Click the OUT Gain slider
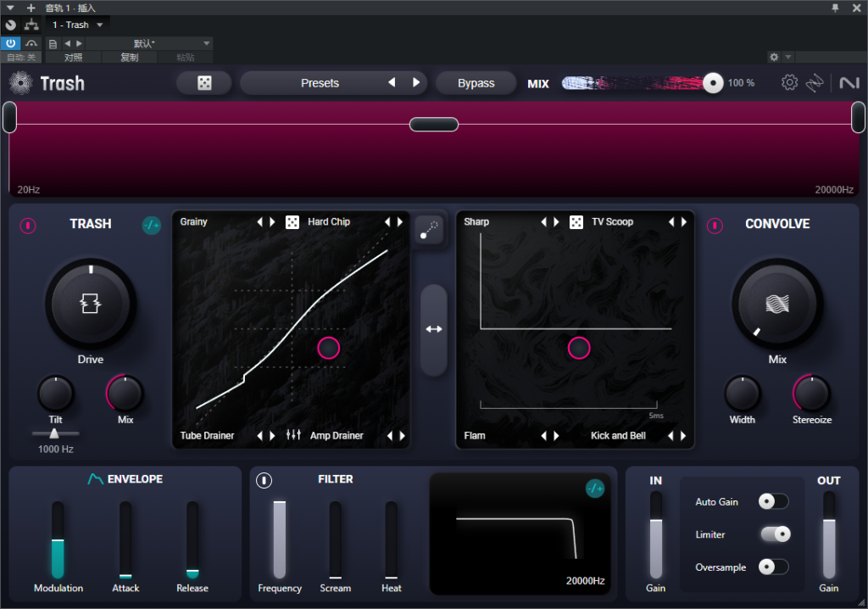 829,536
